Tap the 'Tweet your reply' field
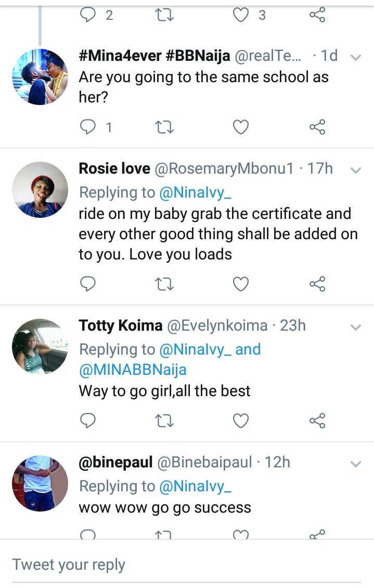This screenshot has height=588, width=374. 186,565
